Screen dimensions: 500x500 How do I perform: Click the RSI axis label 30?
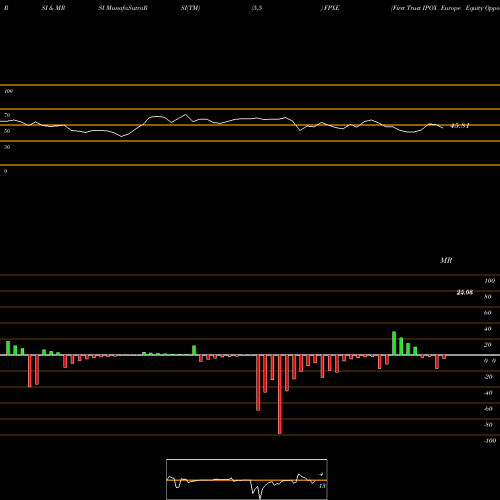point(7,147)
